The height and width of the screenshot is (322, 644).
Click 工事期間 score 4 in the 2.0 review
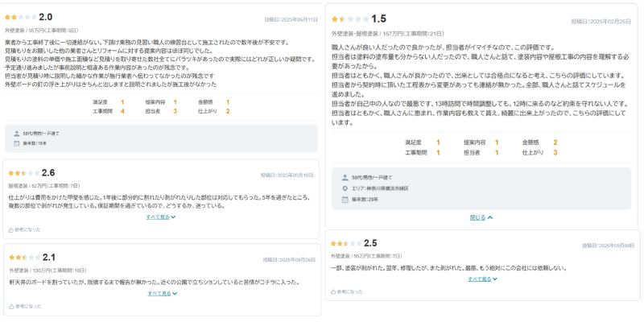pos(122,111)
